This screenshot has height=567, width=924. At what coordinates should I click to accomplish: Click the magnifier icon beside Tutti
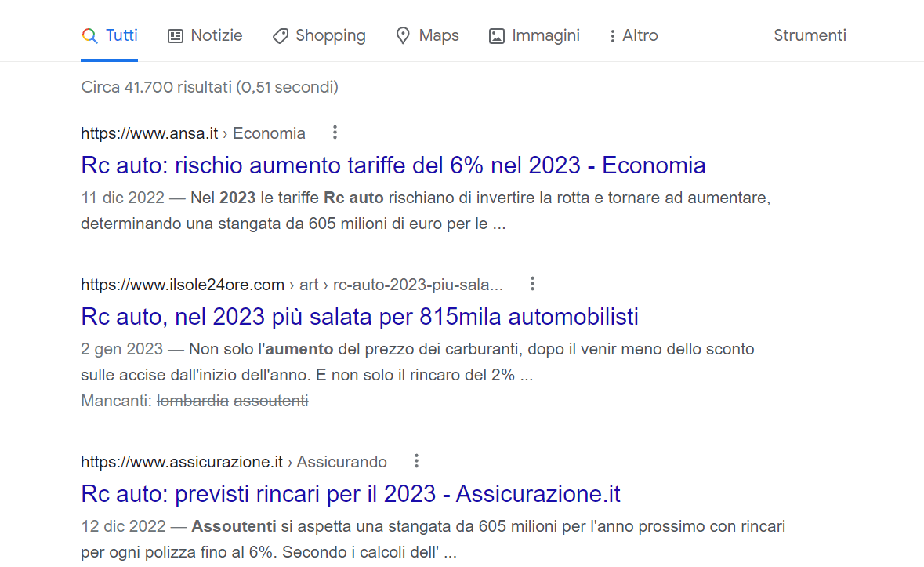pos(90,36)
